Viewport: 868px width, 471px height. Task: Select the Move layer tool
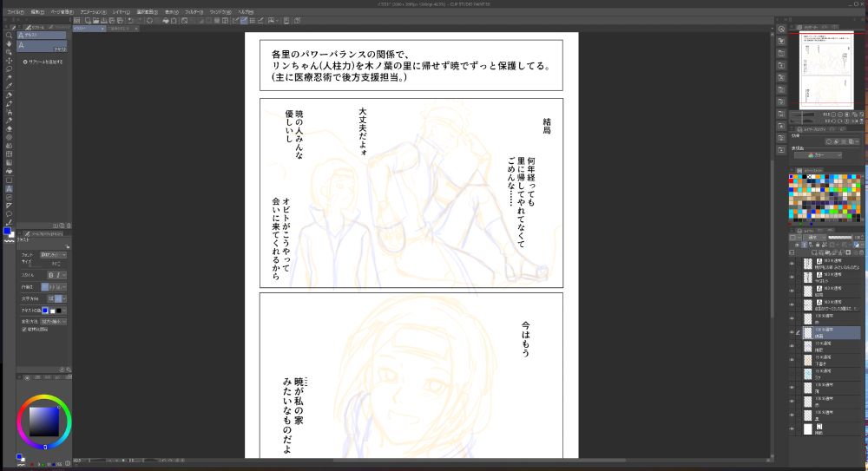pos(9,61)
